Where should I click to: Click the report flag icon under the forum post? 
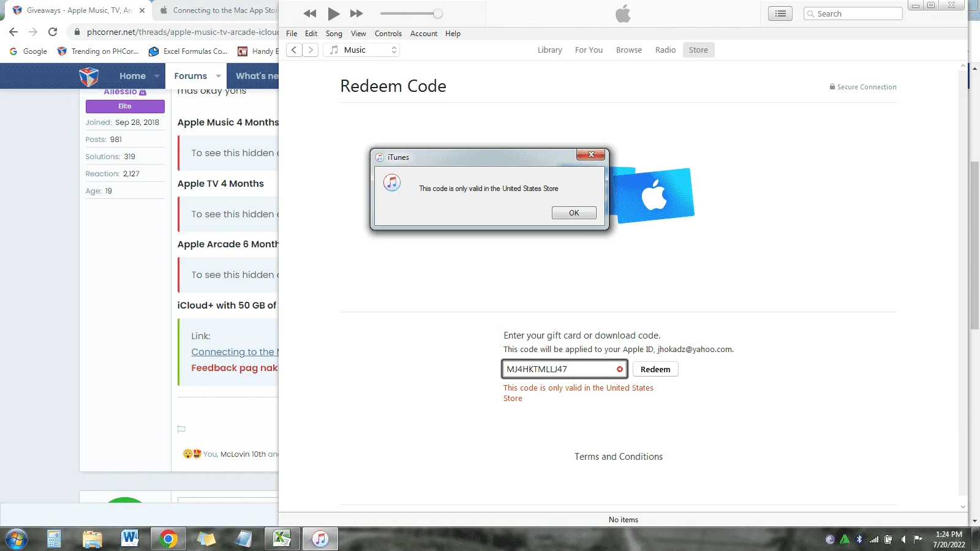click(x=181, y=429)
